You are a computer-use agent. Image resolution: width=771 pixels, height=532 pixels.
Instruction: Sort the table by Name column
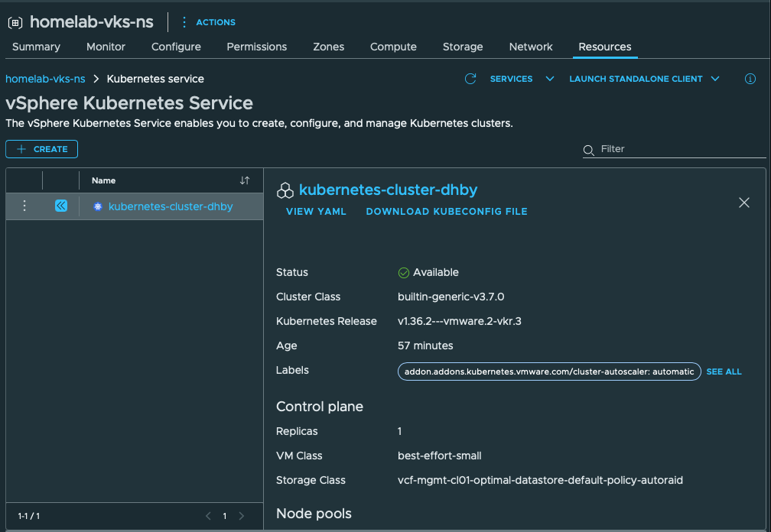coord(245,180)
